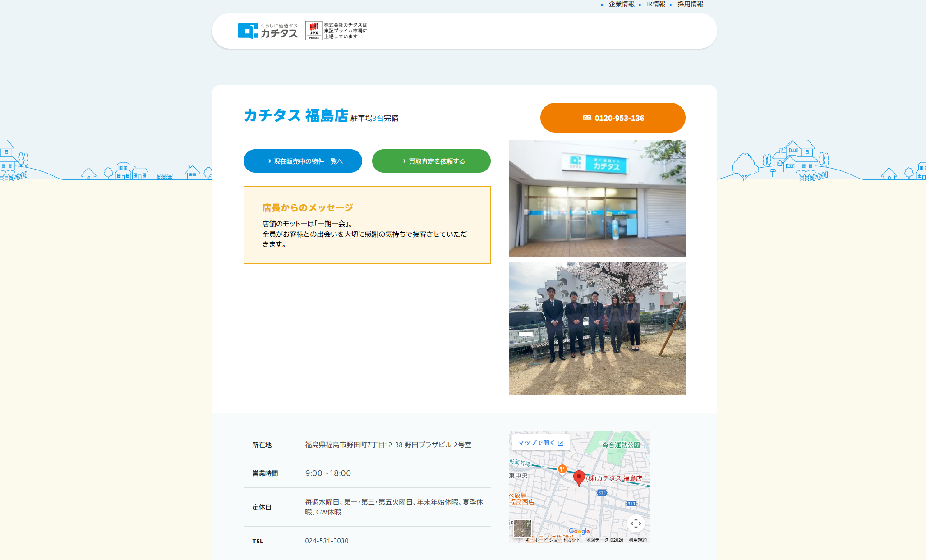This screenshot has width=926, height=560.
Task: Click the business hours 9:00～18:00
Action: click(328, 473)
